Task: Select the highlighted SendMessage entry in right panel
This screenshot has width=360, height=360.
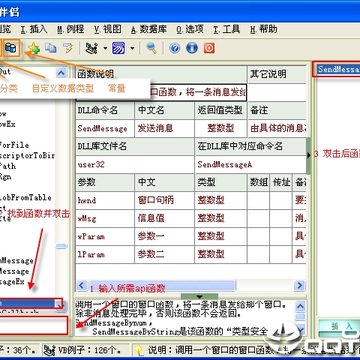Action: (x=337, y=70)
